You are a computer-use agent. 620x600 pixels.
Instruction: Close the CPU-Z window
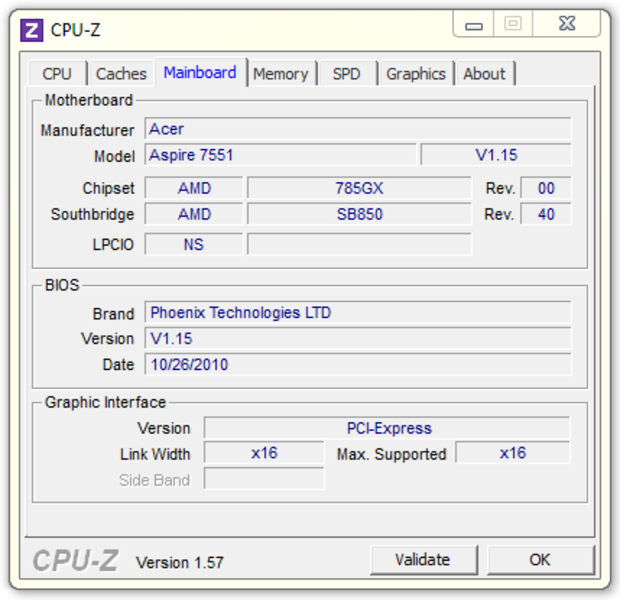567,24
